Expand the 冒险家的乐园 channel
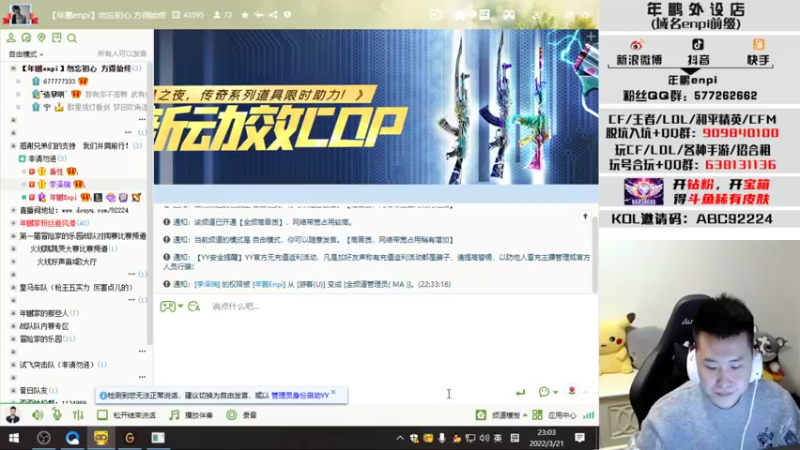This screenshot has width=800, height=450. (13, 339)
